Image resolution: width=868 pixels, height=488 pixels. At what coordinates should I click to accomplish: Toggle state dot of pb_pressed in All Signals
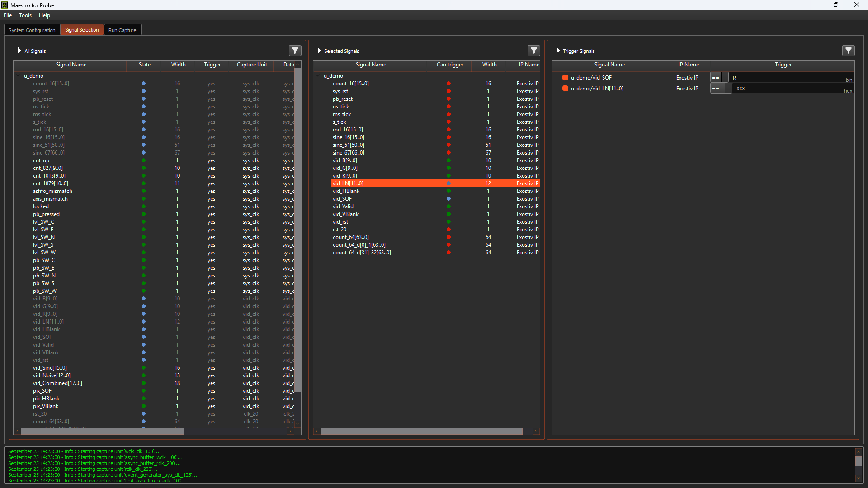[144, 214]
